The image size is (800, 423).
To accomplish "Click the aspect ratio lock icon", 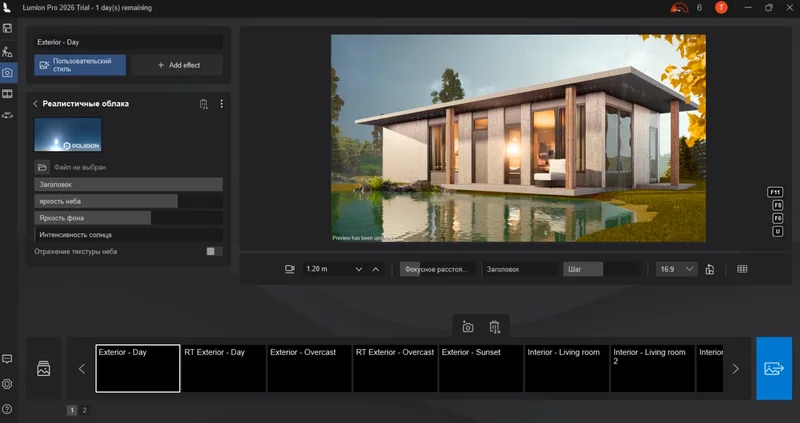I will (x=710, y=269).
